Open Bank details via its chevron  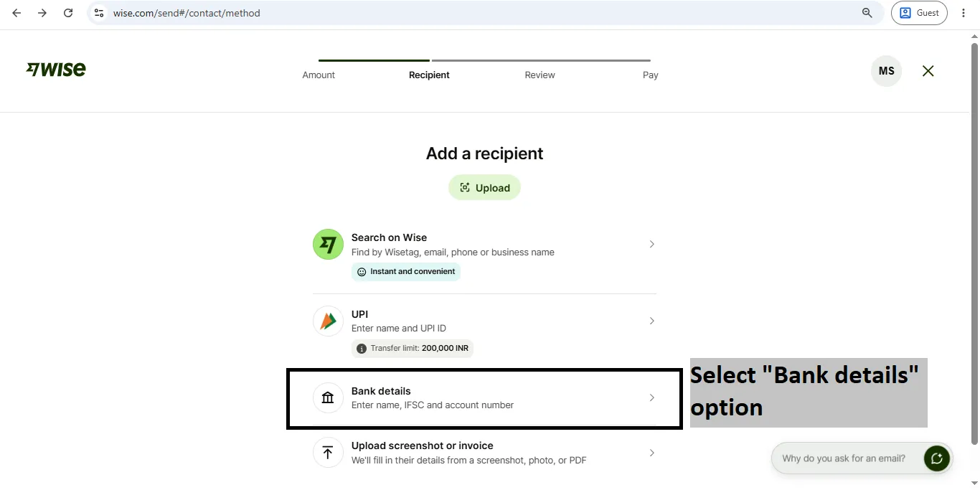pyautogui.click(x=651, y=397)
